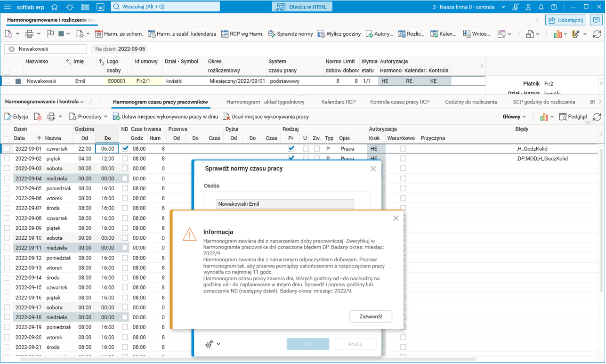Open the Kalendarz RCP tab
The width and height of the screenshot is (606, 364).
tap(339, 102)
